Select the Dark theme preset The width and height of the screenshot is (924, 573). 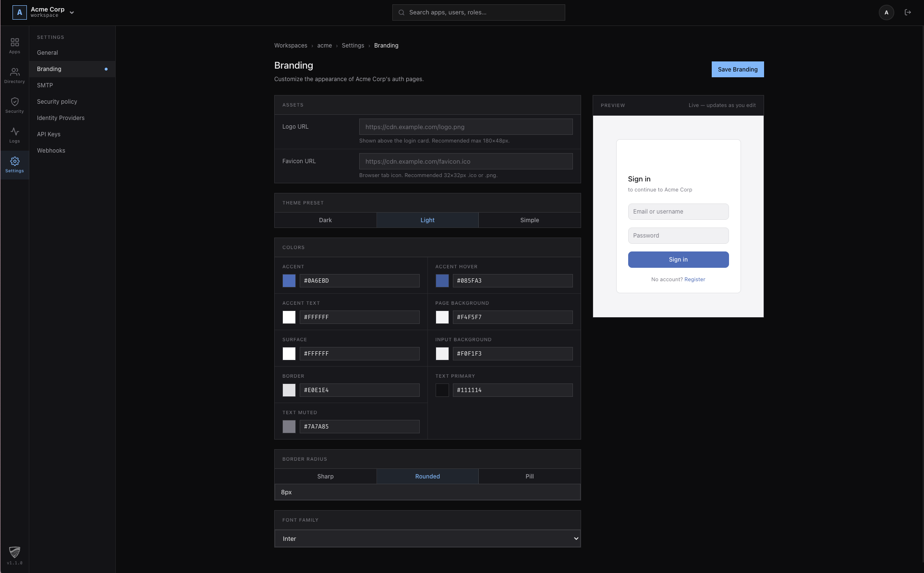325,220
